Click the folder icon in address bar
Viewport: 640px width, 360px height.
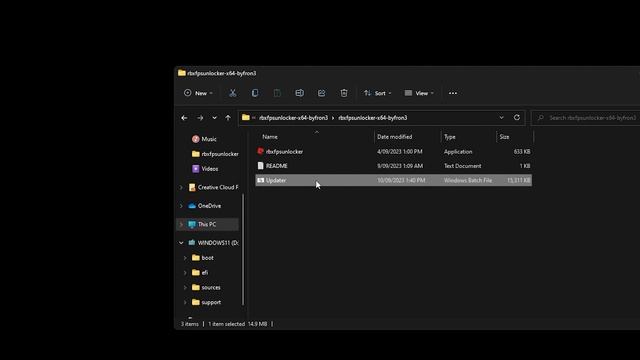[245, 118]
